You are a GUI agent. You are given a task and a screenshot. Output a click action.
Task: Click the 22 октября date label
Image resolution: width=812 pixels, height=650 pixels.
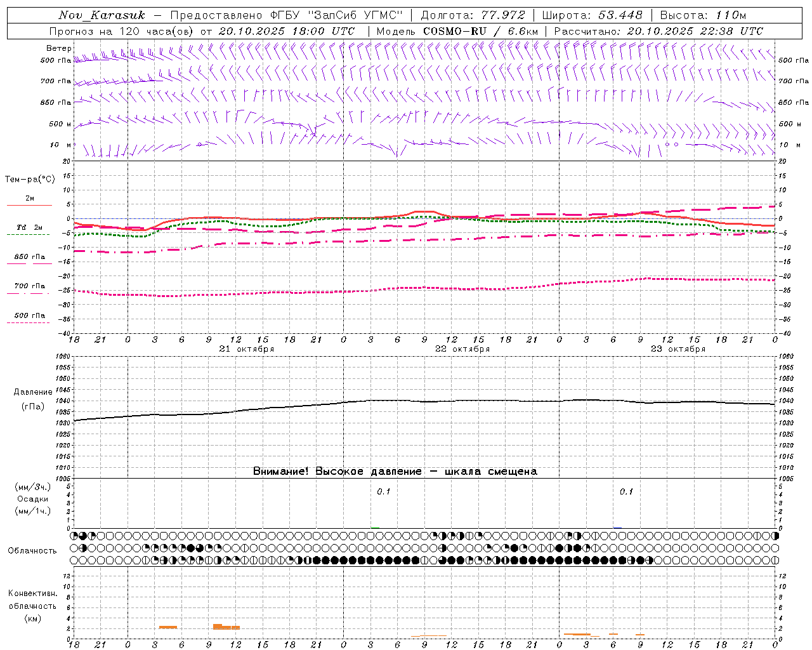point(462,349)
